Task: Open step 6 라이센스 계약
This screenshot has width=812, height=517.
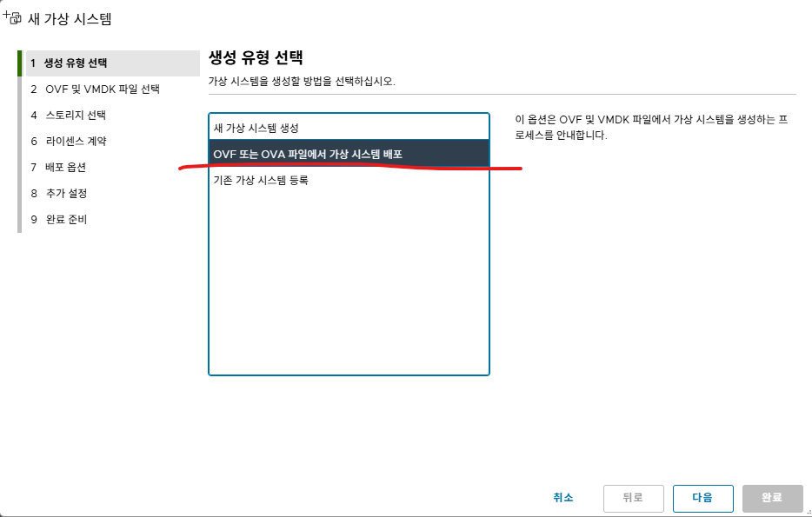Action: (69, 141)
